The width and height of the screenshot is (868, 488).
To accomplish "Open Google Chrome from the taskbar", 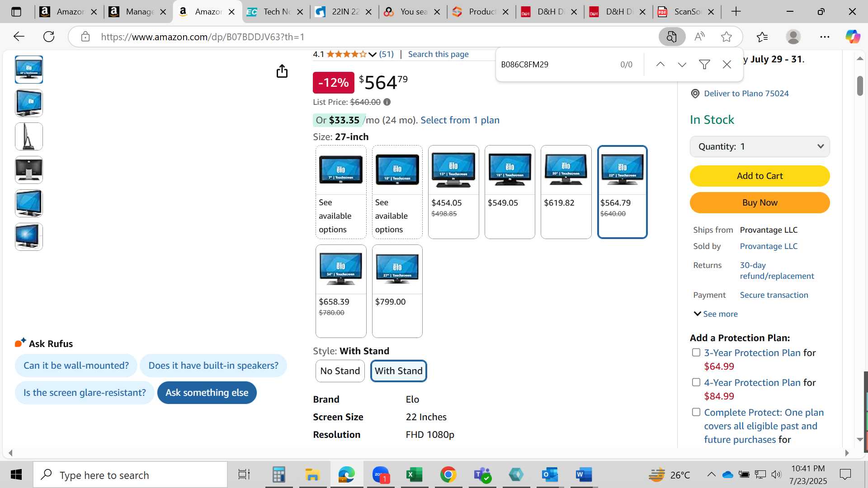I will [448, 475].
